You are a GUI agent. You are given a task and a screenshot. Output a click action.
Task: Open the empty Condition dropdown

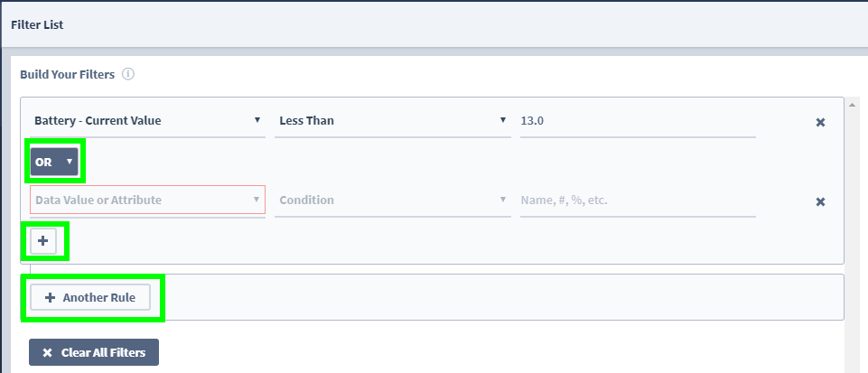click(x=393, y=200)
